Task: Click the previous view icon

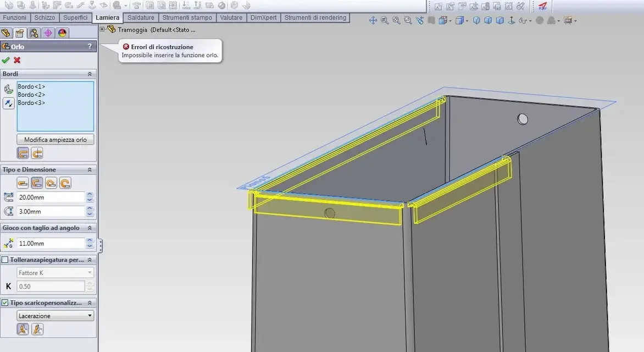Action: coord(419,20)
